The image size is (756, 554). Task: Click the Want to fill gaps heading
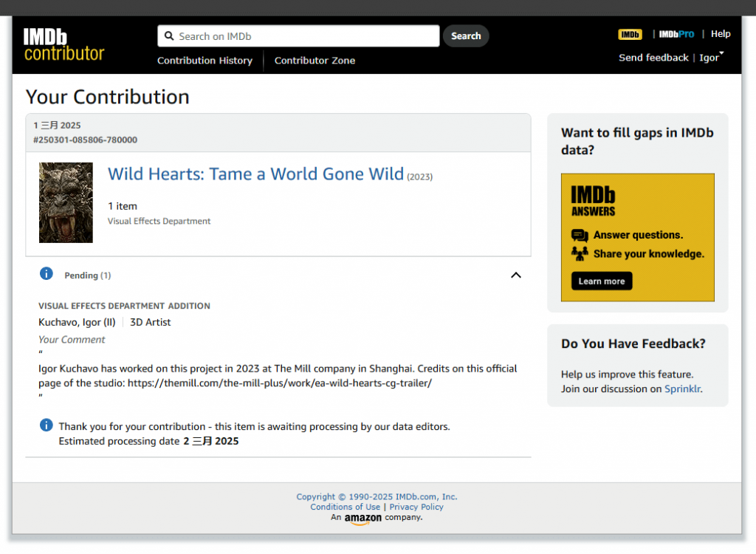click(x=637, y=141)
